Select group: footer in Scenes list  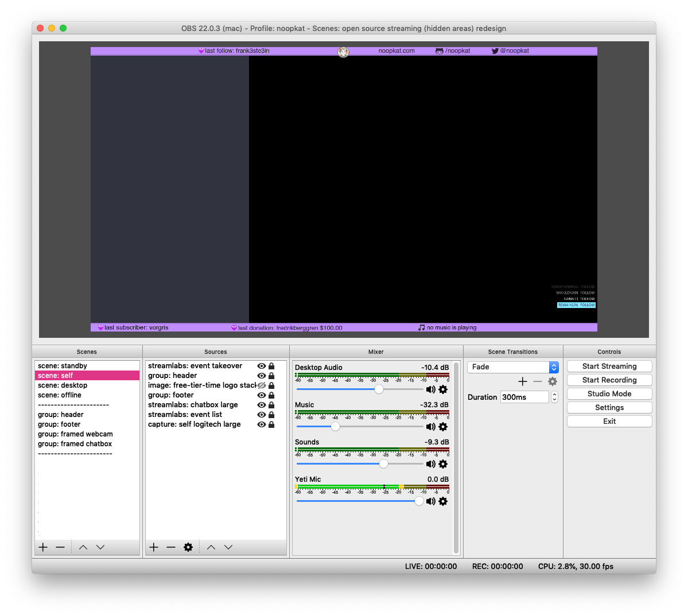tap(87, 424)
